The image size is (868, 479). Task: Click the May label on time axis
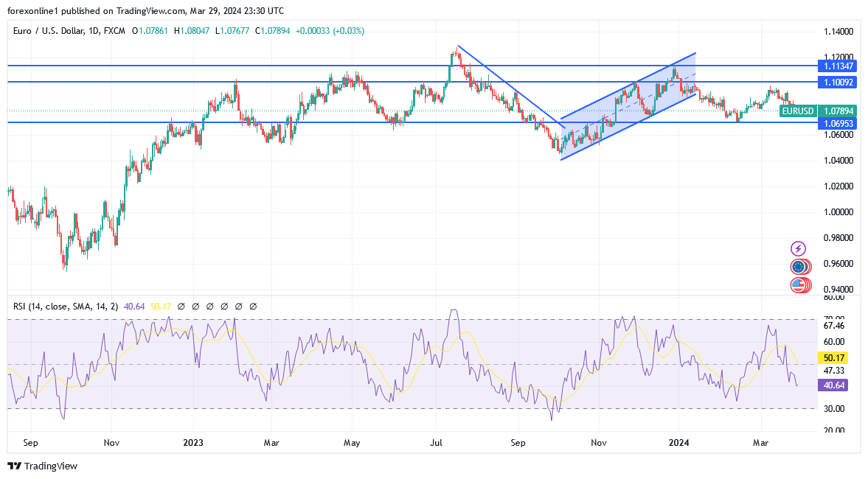(x=352, y=442)
